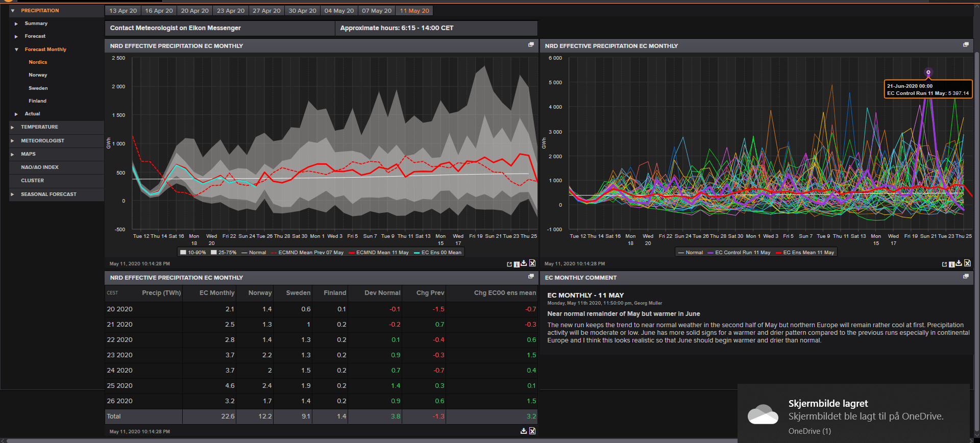Maximize the EC Monthly Comment panel
Viewport: 980px width, 443px height.
point(966,277)
